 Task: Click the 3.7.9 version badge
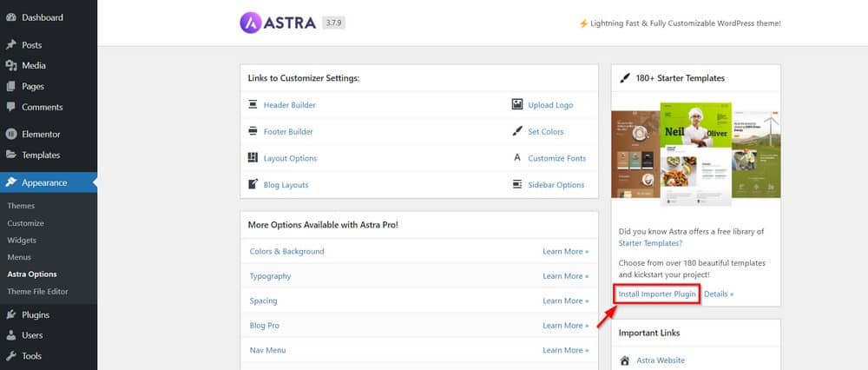coord(334,23)
